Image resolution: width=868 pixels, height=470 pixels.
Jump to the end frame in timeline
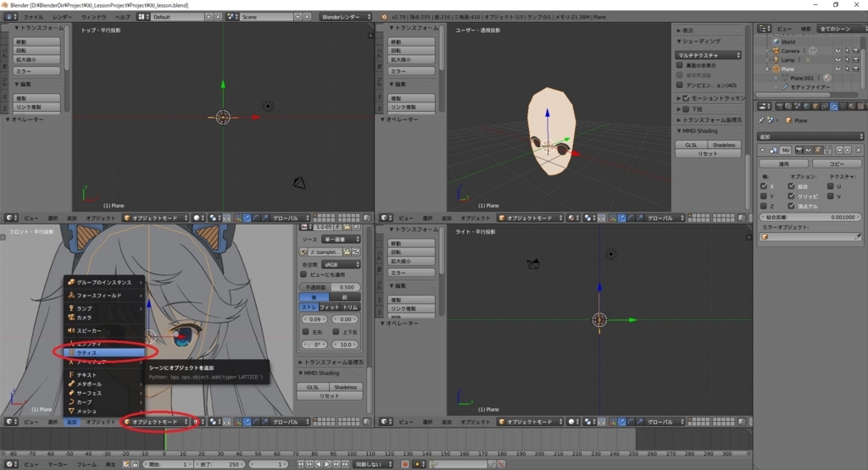[x=346, y=464]
